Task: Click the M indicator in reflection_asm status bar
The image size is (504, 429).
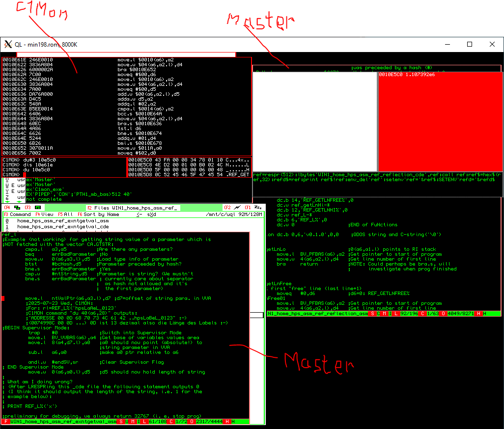Action: (385, 313)
